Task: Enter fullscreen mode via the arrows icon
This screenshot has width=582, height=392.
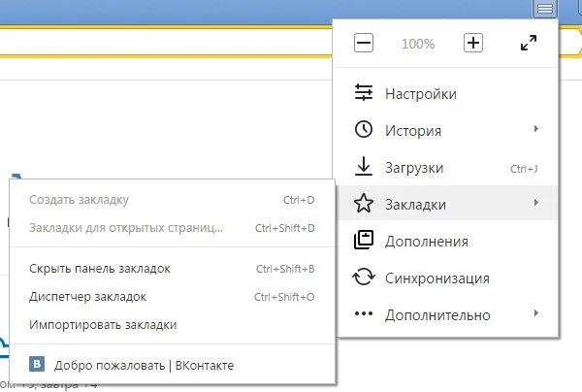Action: coord(529,43)
